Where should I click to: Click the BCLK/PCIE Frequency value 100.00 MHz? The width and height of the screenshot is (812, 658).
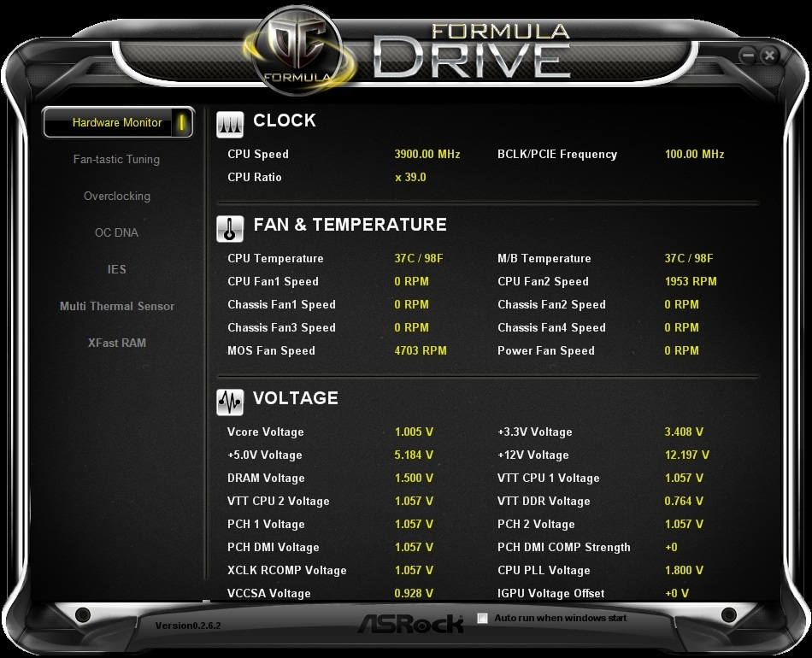pos(694,155)
